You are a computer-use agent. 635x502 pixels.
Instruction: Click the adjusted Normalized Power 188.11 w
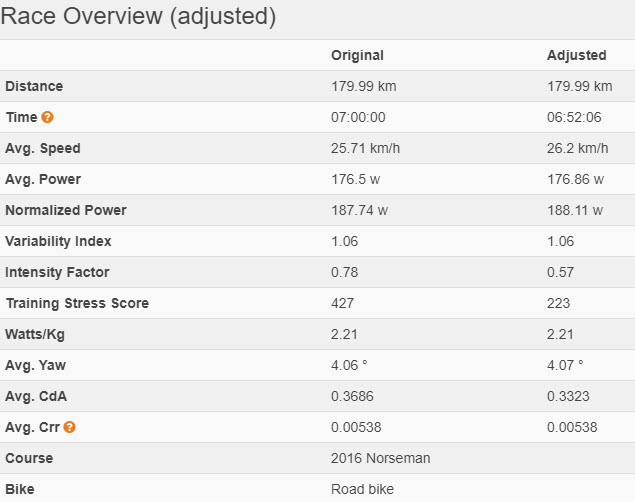(x=576, y=210)
